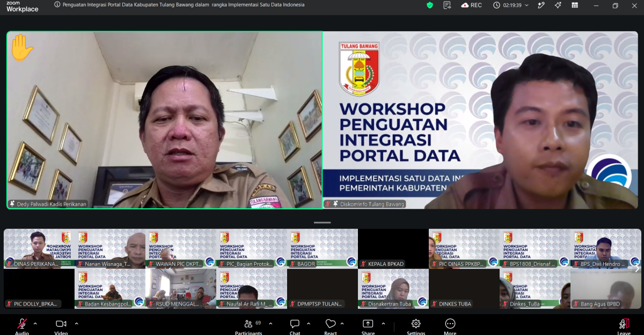This screenshot has width=644, height=335.
Task: Expand the Share options caret
Action: click(x=383, y=324)
